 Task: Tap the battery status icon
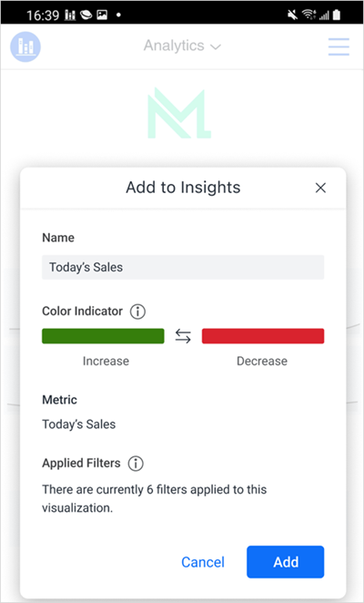click(337, 15)
